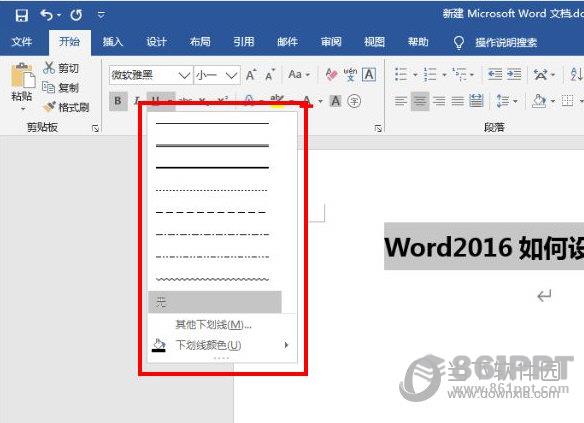Click the Undo arrow icon
584x423 pixels.
tap(46, 15)
